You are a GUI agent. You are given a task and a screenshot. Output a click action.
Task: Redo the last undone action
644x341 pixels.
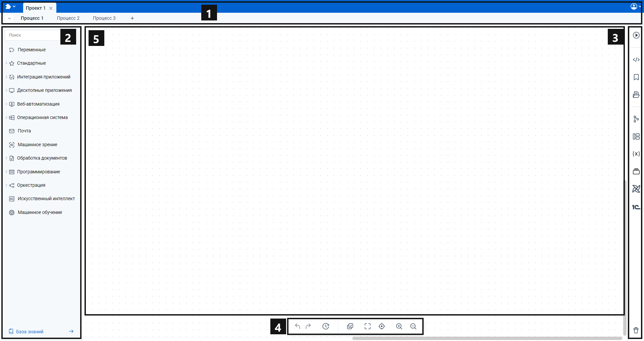308,326
